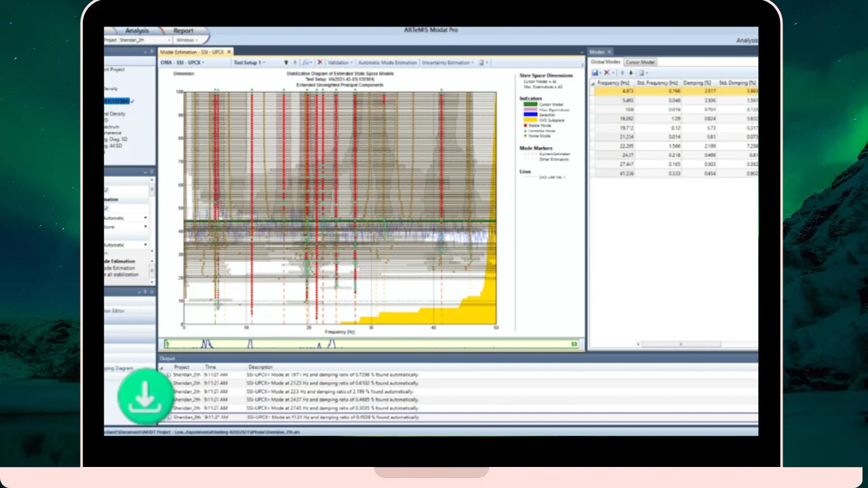
Task: Select the 27.447 Hz mode row
Action: point(674,164)
